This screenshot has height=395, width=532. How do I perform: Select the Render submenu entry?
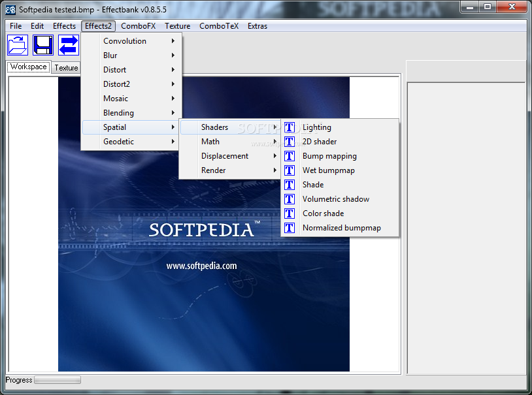(230, 170)
